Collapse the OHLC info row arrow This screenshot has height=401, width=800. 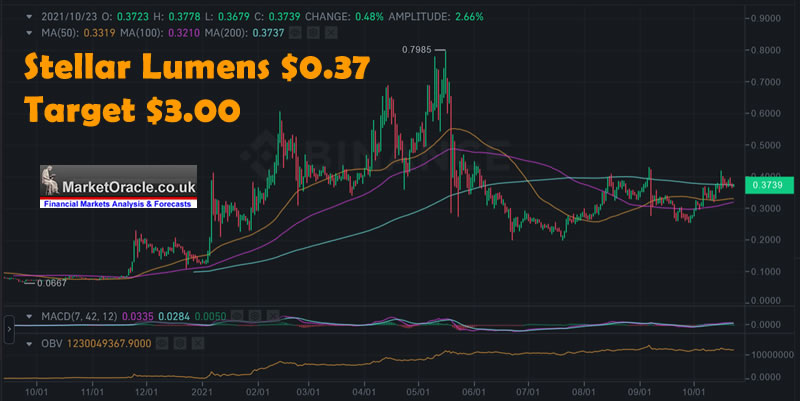pyautogui.click(x=29, y=17)
